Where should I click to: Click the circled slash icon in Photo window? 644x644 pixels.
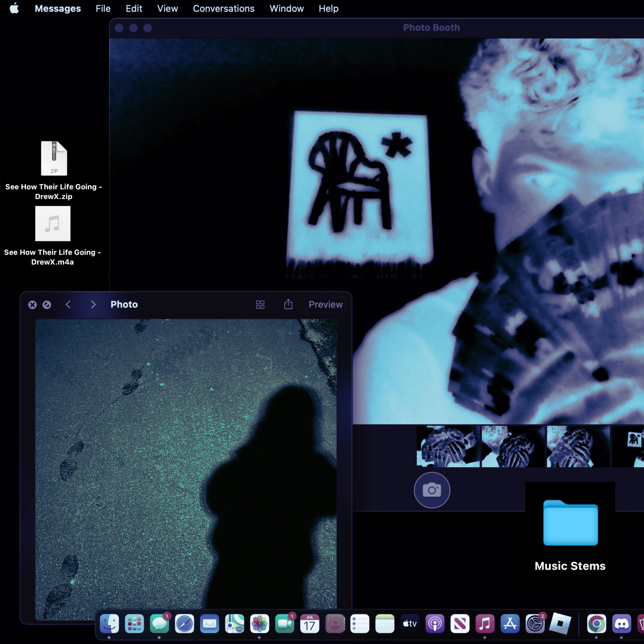click(47, 305)
